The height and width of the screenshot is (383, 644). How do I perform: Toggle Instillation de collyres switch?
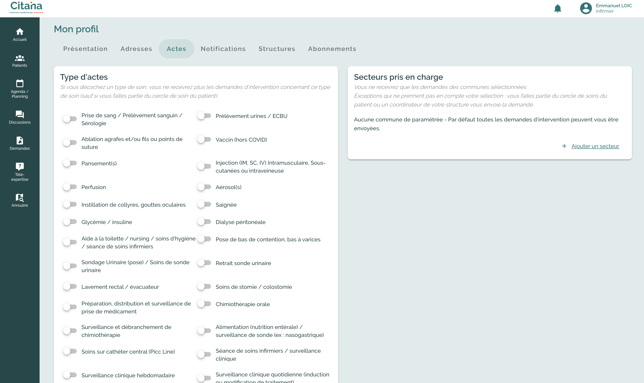coord(69,204)
